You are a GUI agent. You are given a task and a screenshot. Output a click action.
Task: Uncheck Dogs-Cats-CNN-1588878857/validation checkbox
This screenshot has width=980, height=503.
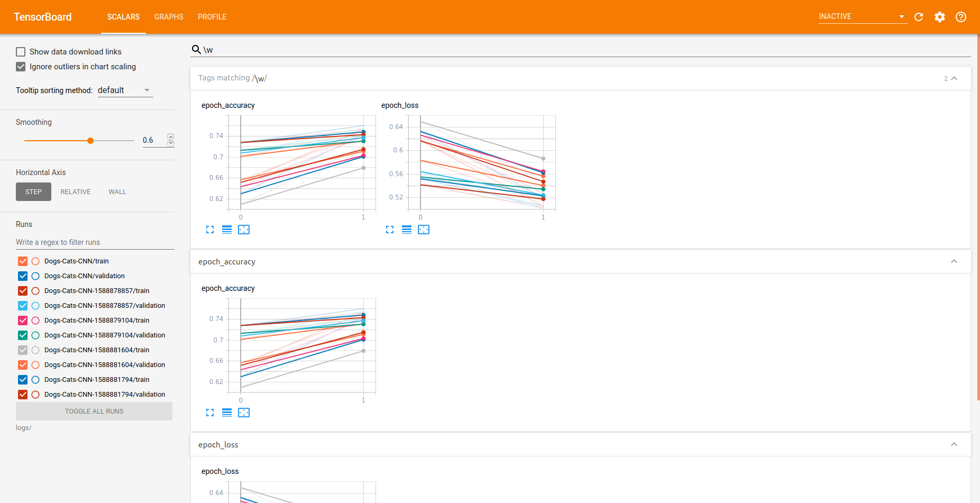pos(23,306)
